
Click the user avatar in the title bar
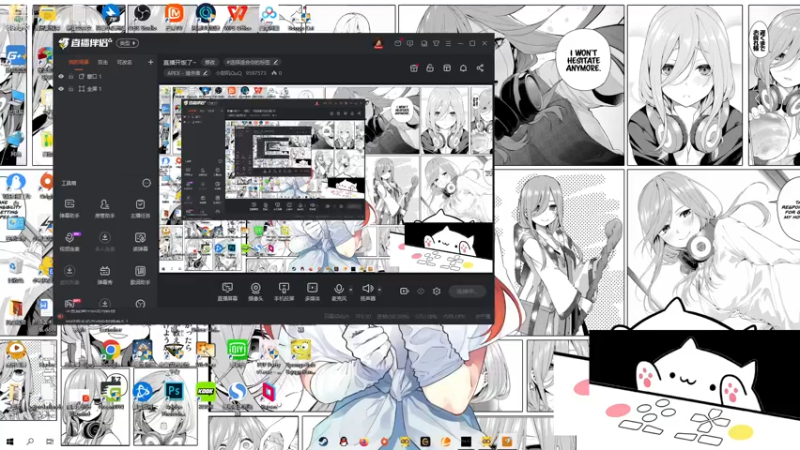tap(379, 44)
